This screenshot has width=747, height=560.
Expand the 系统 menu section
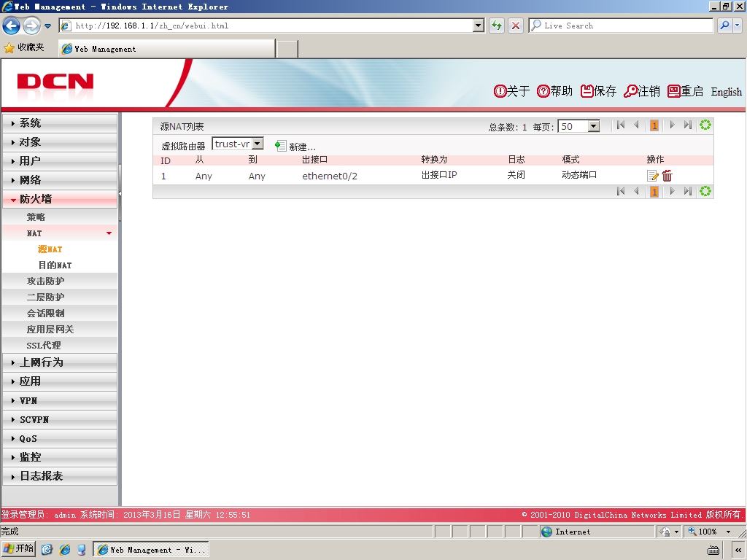click(x=60, y=122)
